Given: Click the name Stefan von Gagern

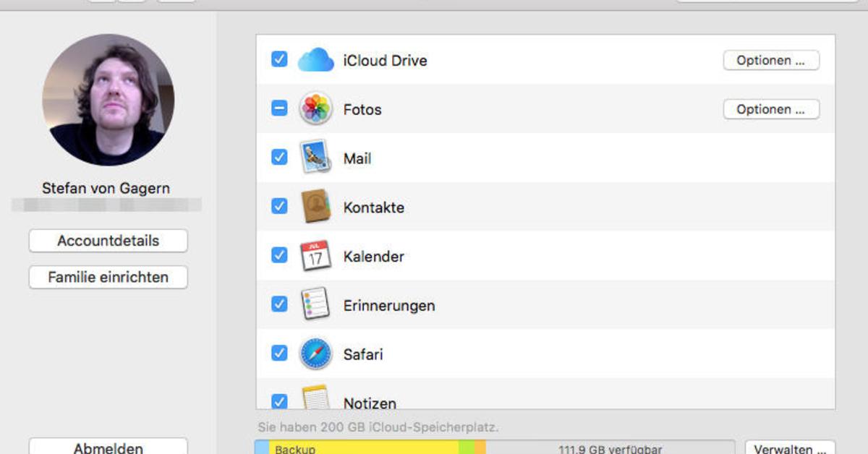Looking at the screenshot, I should point(106,189).
